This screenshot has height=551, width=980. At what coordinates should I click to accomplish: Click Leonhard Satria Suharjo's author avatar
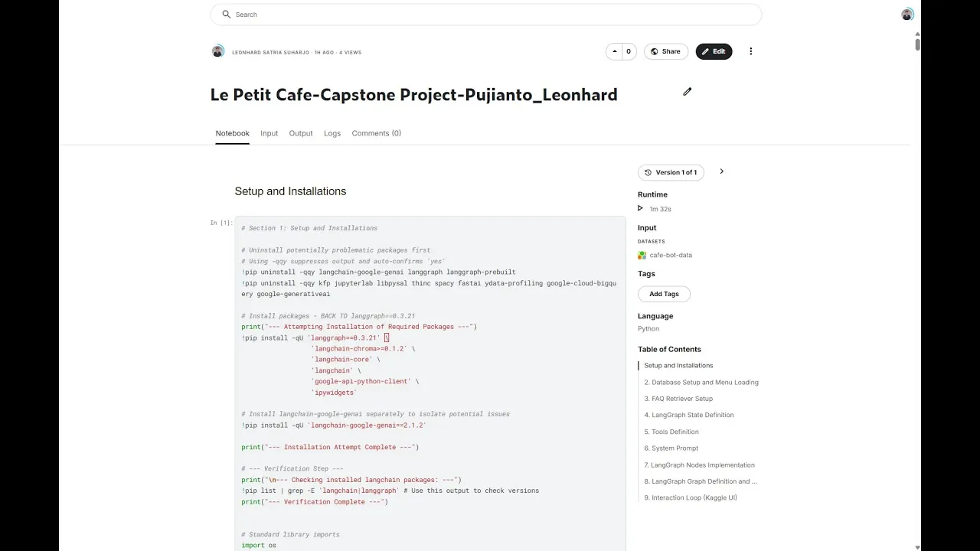[x=218, y=51]
